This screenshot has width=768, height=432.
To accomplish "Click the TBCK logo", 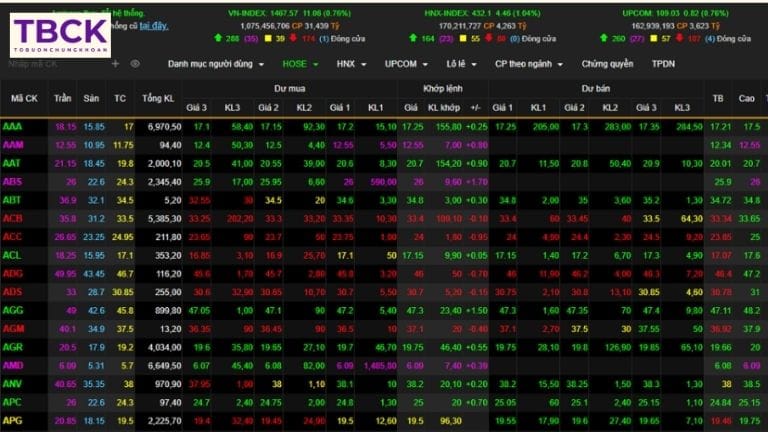I will (60, 34).
